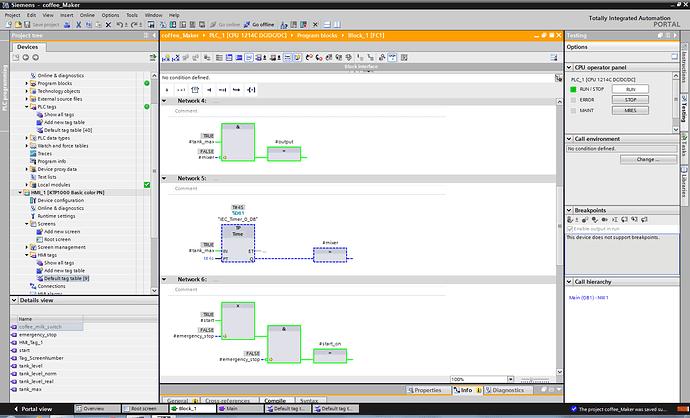The width and height of the screenshot is (690, 418).
Task: Click the AND box favorite instruction
Action: (x=167, y=90)
